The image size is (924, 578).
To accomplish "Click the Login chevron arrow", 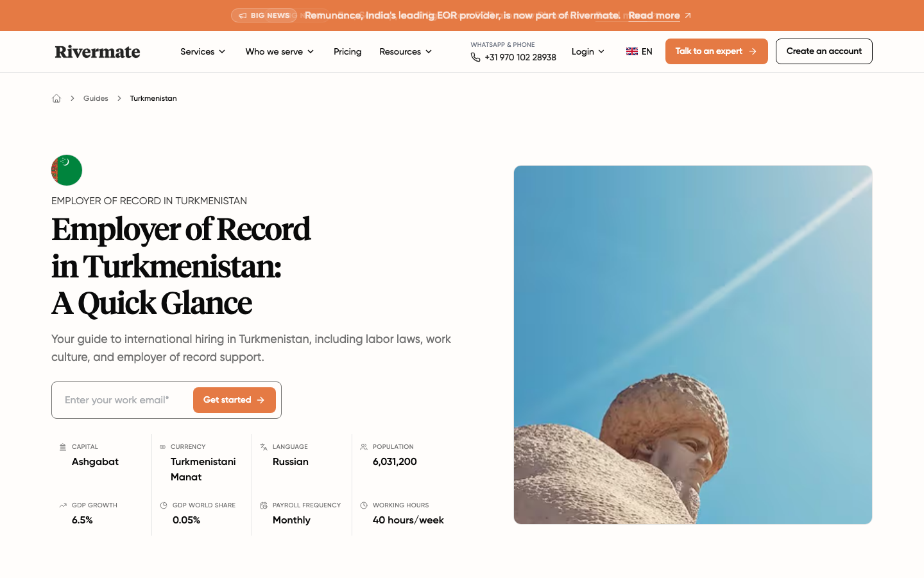I will coord(601,51).
